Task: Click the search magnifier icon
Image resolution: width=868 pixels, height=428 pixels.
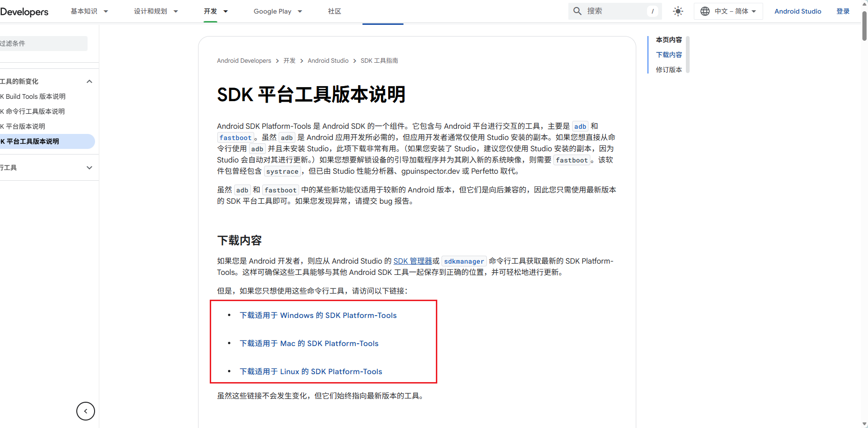Action: [577, 11]
